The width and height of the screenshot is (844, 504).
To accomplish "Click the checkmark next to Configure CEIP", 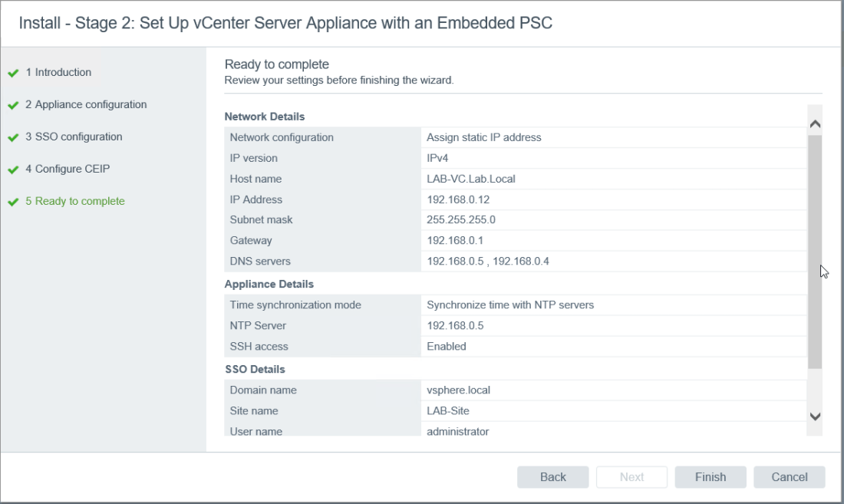I will [x=13, y=170].
